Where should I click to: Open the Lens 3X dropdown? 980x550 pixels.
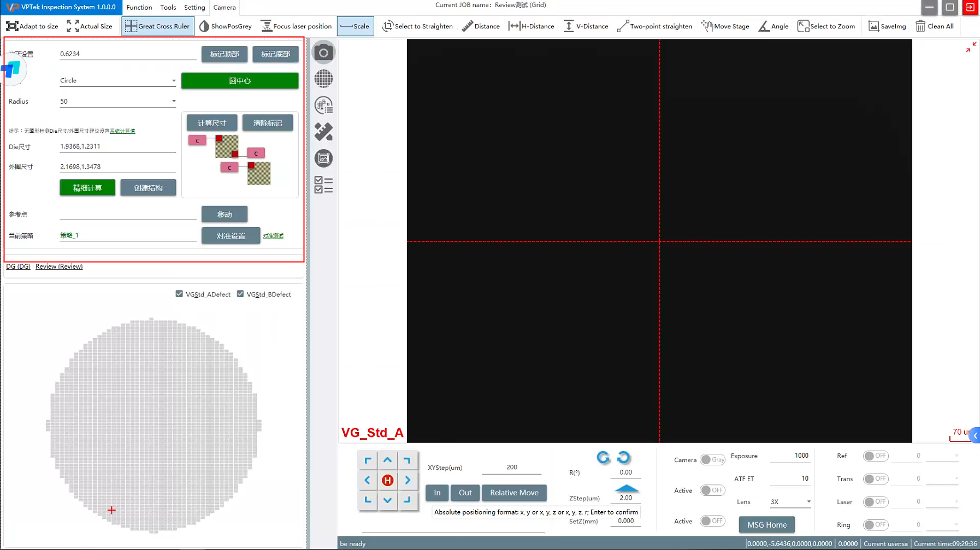point(790,501)
